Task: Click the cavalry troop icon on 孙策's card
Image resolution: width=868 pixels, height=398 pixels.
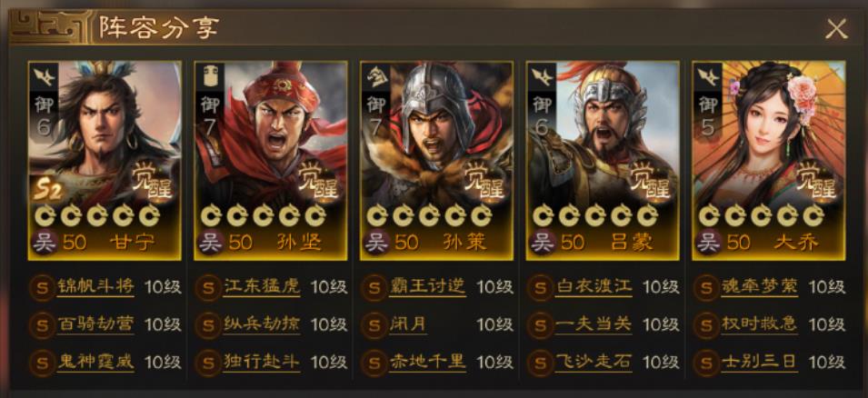Action: tap(376, 75)
